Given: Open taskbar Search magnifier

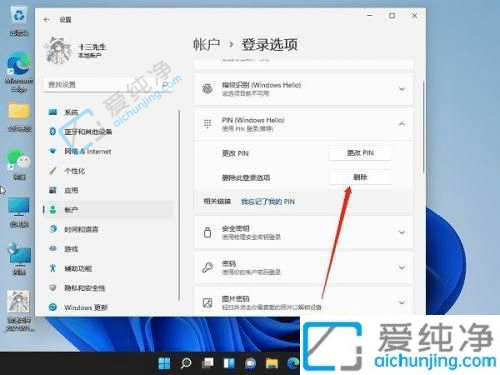Looking at the screenshot, I should (186, 363).
